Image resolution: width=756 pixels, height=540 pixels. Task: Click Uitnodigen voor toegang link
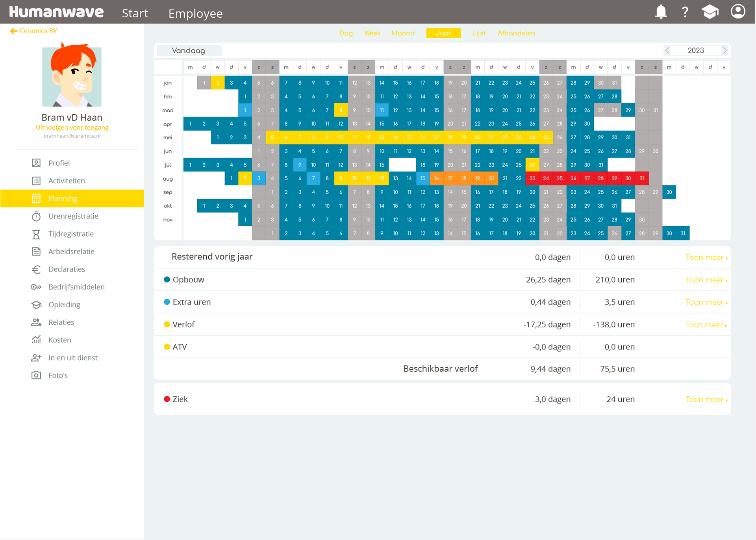[x=72, y=128]
